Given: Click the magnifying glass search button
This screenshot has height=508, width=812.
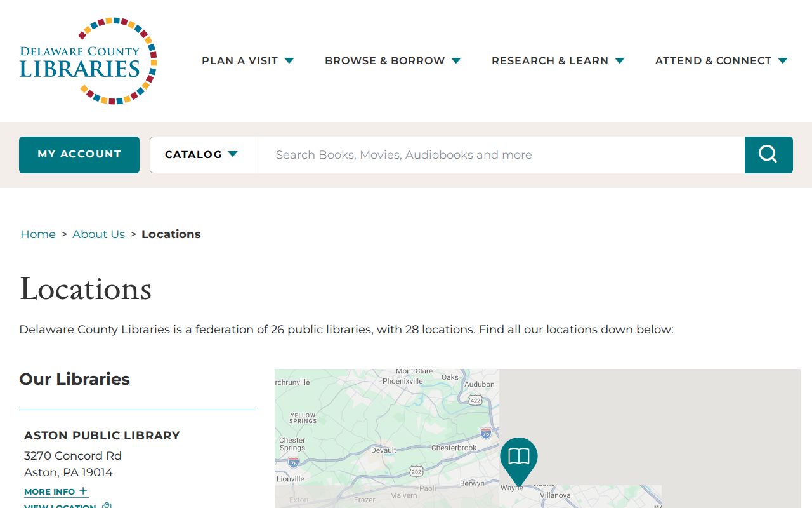Looking at the screenshot, I should 768,155.
